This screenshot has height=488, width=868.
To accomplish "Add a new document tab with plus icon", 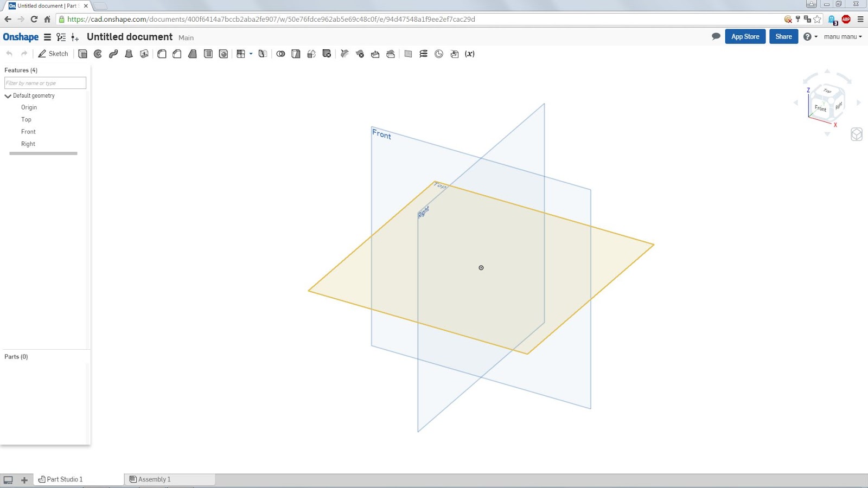I will click(x=24, y=479).
